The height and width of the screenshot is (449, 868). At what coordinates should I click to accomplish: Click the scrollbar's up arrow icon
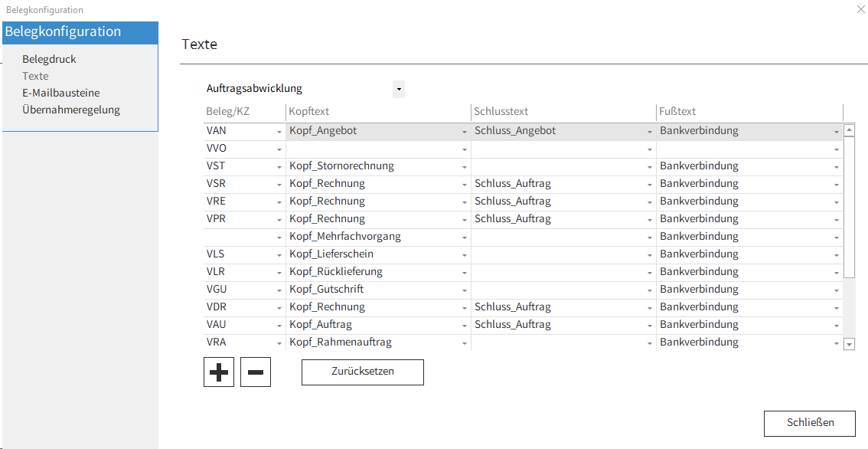point(849,129)
